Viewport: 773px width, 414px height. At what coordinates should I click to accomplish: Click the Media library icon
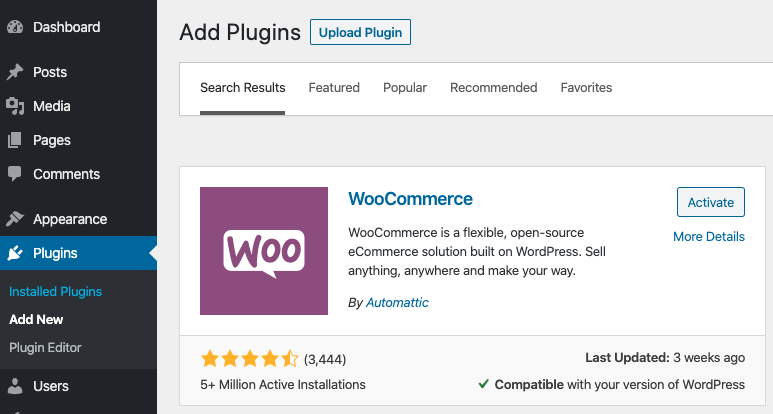15,106
